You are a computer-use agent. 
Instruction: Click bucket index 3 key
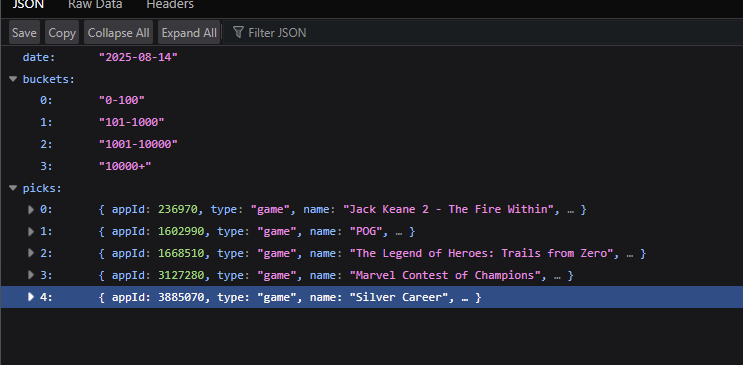click(46, 166)
